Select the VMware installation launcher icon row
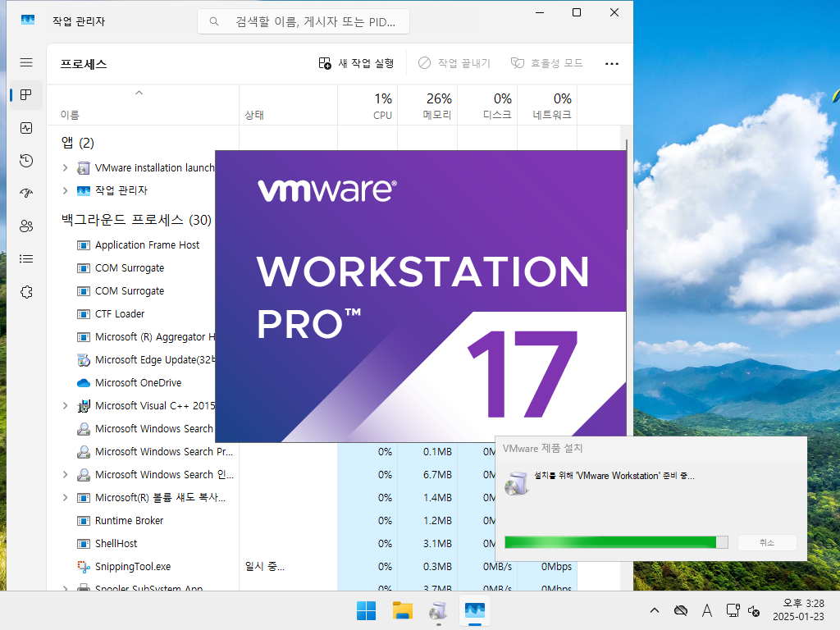This screenshot has height=630, width=840. (x=83, y=168)
